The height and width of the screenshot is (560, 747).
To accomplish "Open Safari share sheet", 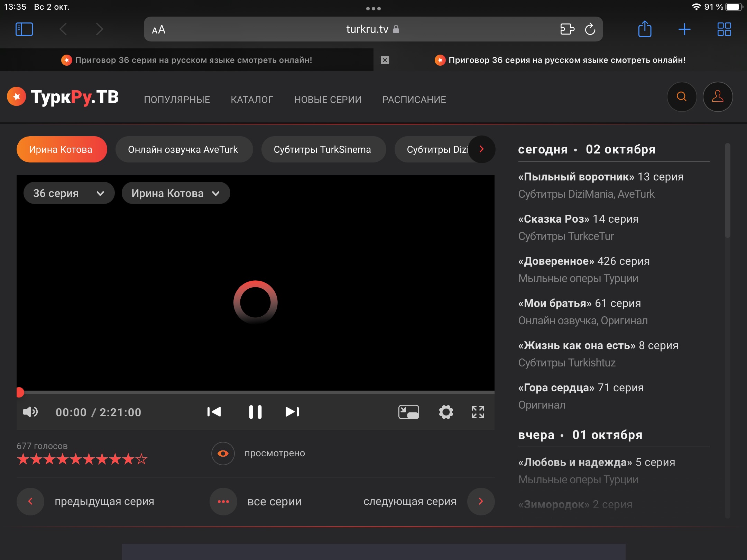I will click(x=645, y=29).
